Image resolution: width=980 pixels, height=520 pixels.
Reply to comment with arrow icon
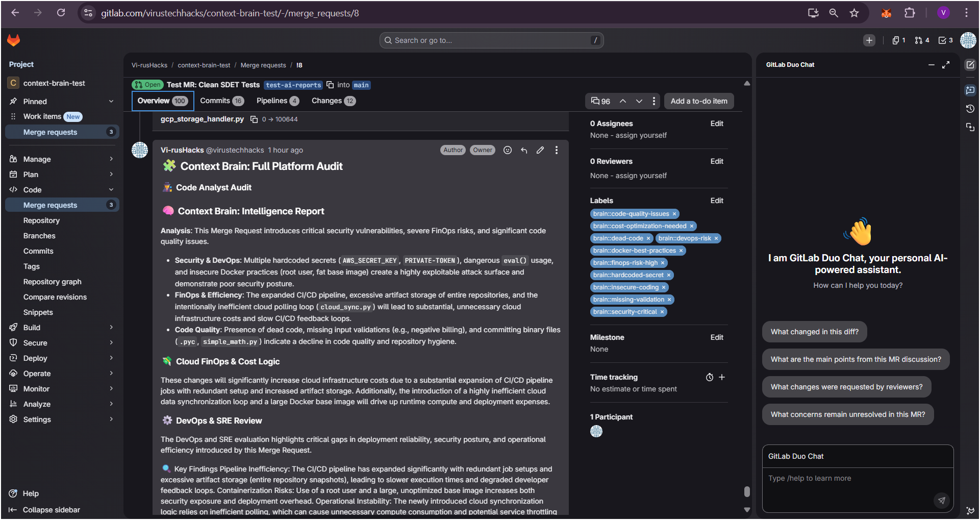pos(524,150)
